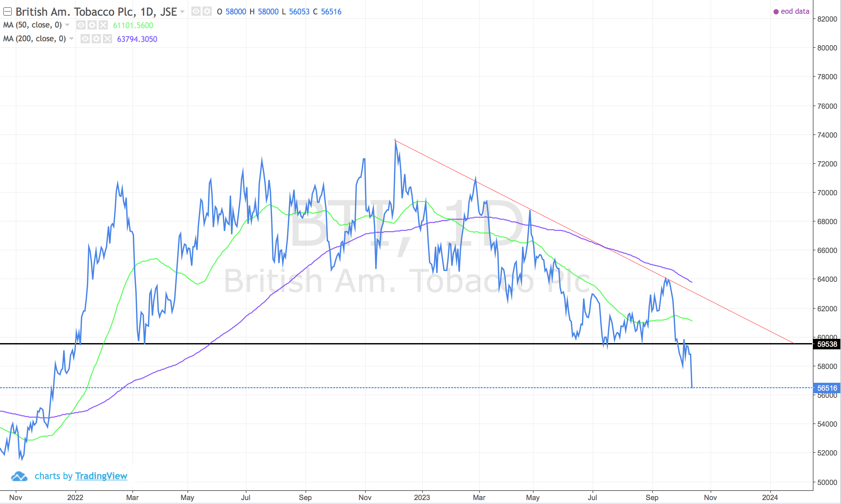
Task: Click the 'eod data' label
Action: pyautogui.click(x=795, y=11)
